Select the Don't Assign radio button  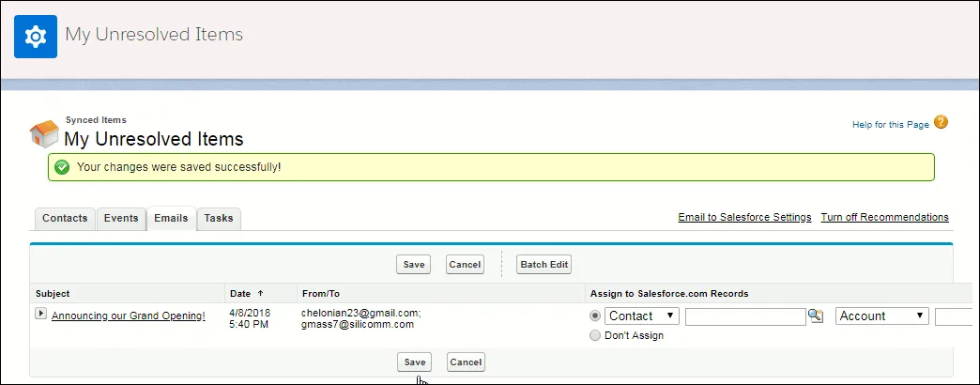595,335
